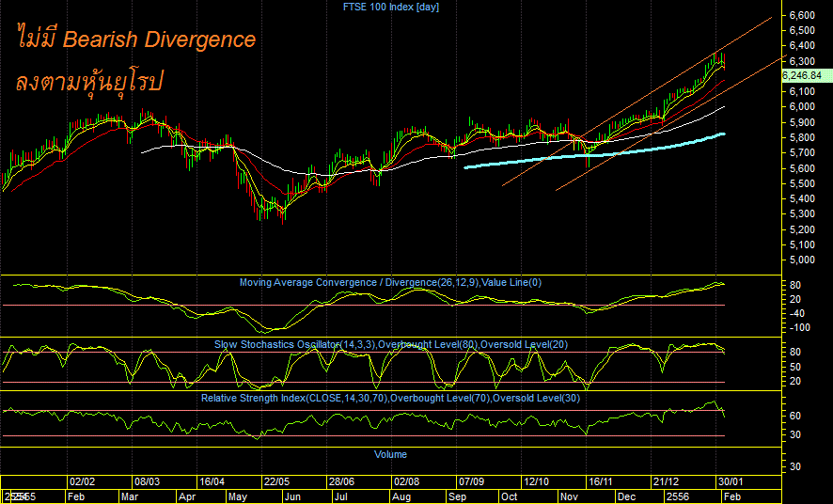
Task: Click the 5,800 price axis label
Action: (802, 138)
